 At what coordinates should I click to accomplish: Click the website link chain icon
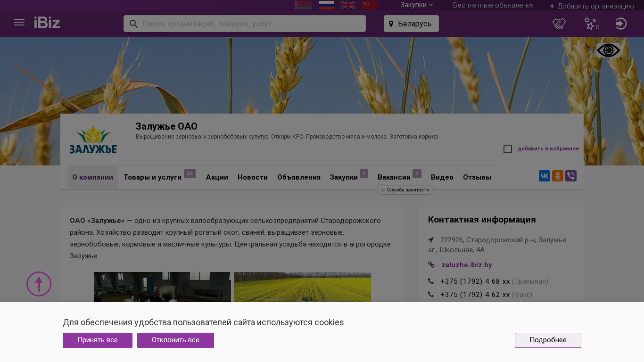coord(431,265)
